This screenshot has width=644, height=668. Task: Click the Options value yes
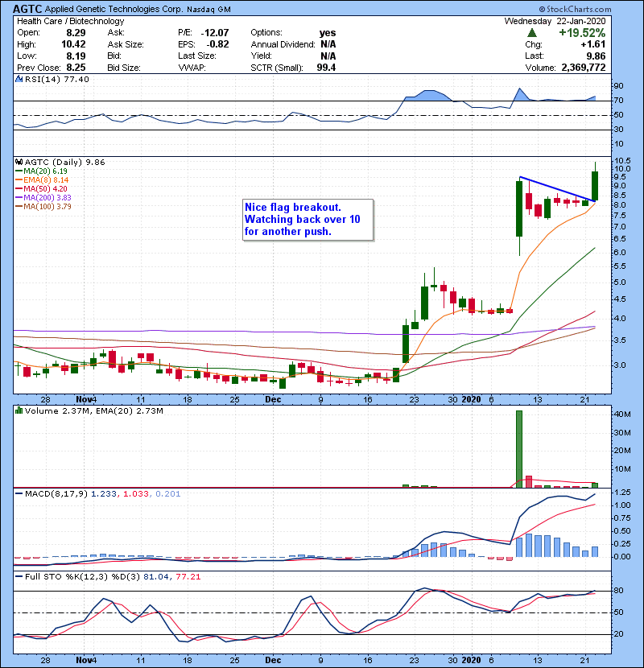pos(328,33)
